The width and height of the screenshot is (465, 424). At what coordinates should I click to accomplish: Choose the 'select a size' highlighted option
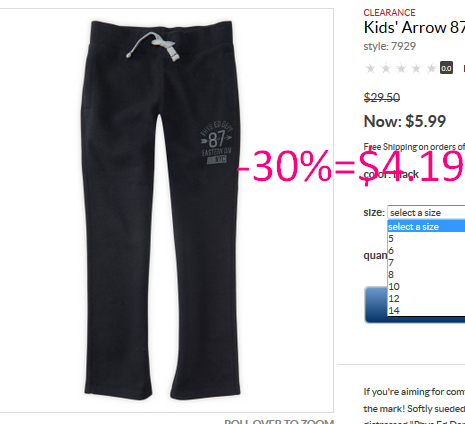426,227
